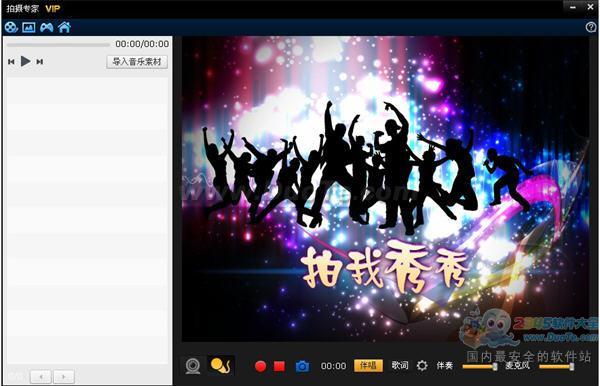Toggle the 歌词 lyrics button
This screenshot has width=600, height=386.
(399, 365)
